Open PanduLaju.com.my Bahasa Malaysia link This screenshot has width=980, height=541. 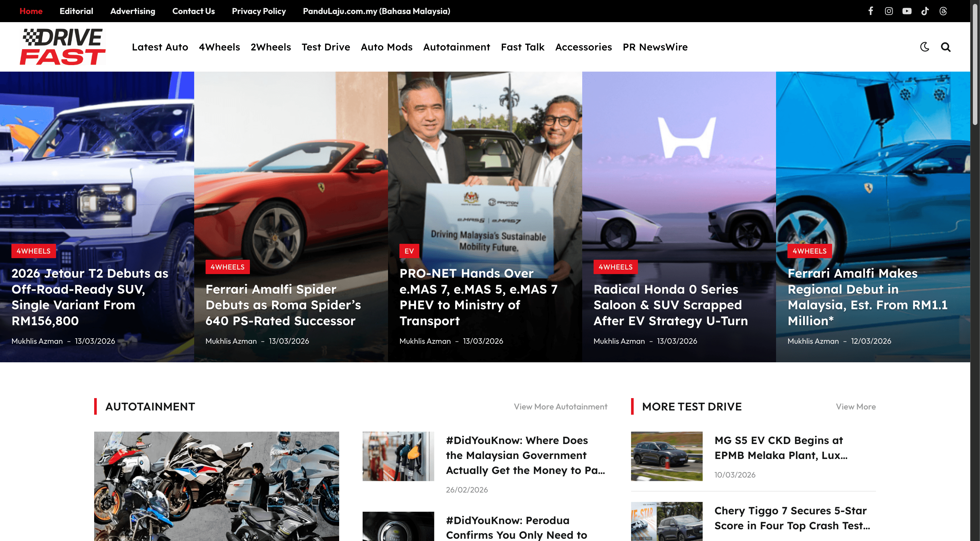point(376,11)
